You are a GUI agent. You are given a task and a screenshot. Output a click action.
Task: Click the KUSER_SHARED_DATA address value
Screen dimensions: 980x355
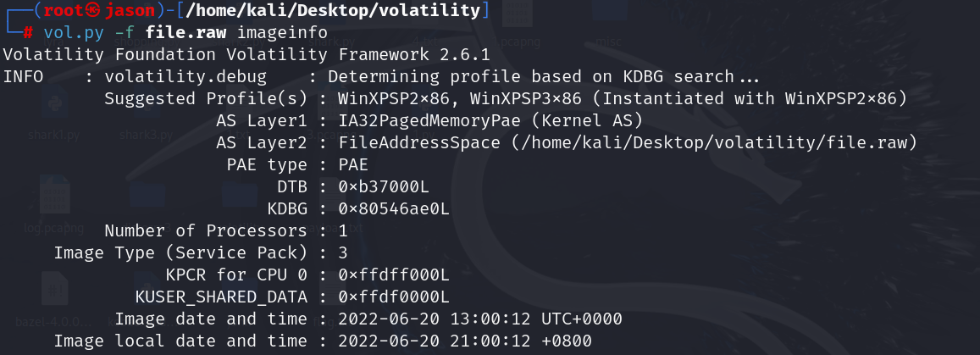(x=393, y=297)
